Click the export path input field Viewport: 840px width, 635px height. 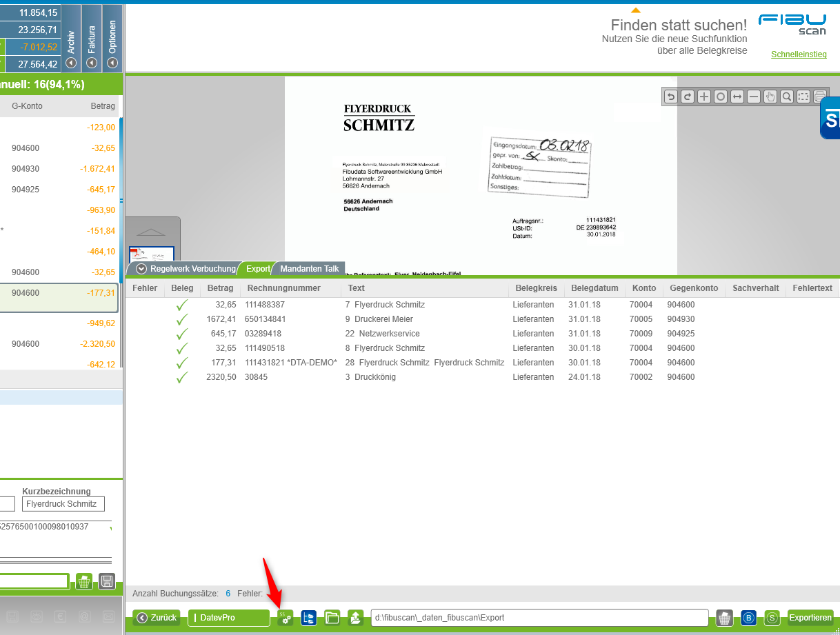(x=539, y=618)
